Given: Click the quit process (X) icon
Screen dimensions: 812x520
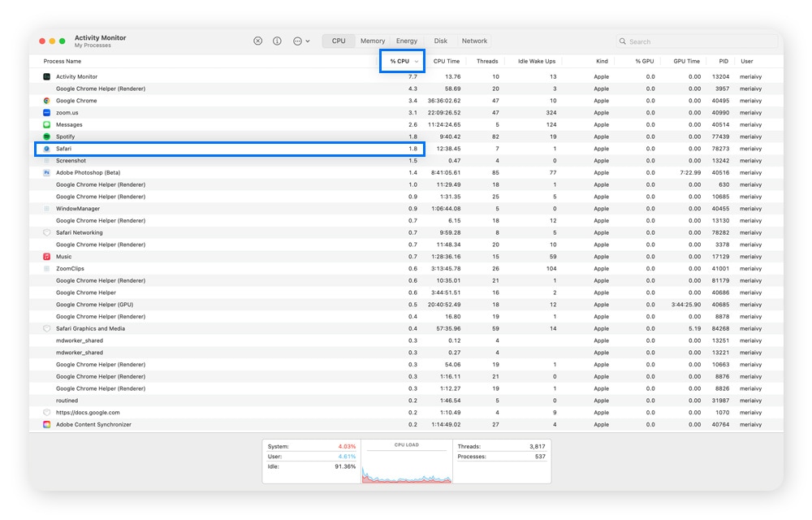Looking at the screenshot, I should [258, 41].
